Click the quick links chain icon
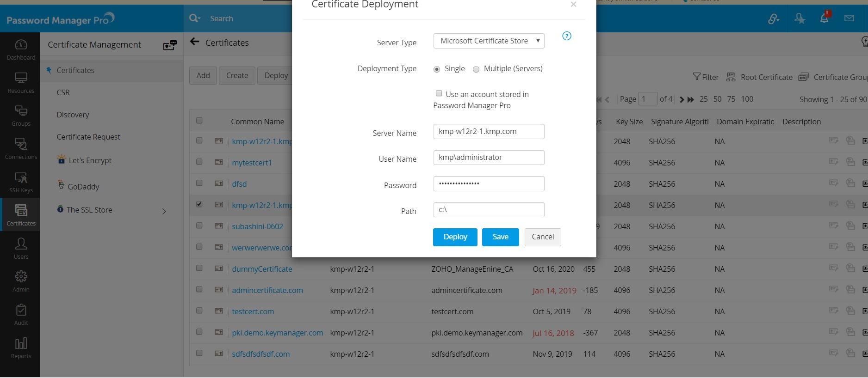Viewport: 868px width, 378px height. click(x=773, y=19)
